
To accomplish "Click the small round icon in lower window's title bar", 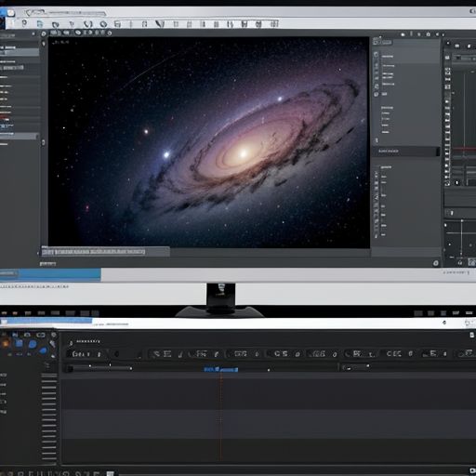I will click(444, 323).
